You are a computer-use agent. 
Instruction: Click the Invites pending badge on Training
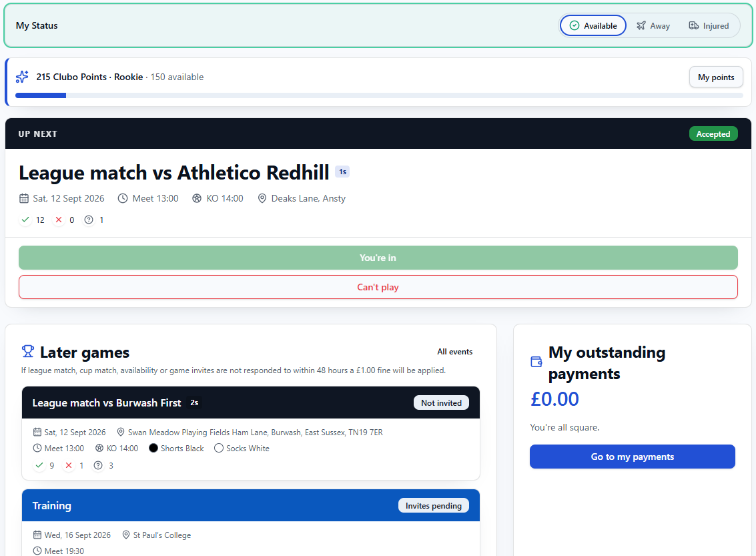[434, 505]
